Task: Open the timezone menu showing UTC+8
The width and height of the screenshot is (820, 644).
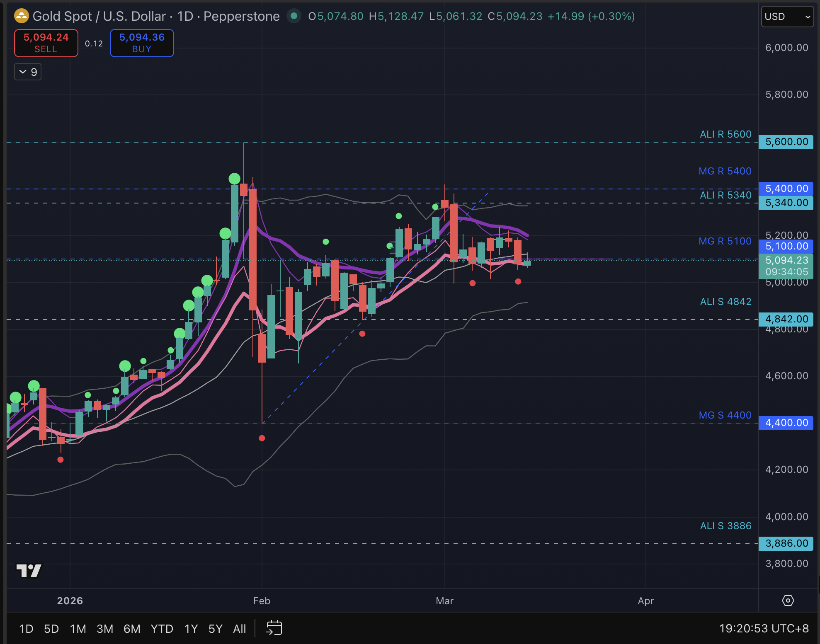Action: tap(764, 628)
